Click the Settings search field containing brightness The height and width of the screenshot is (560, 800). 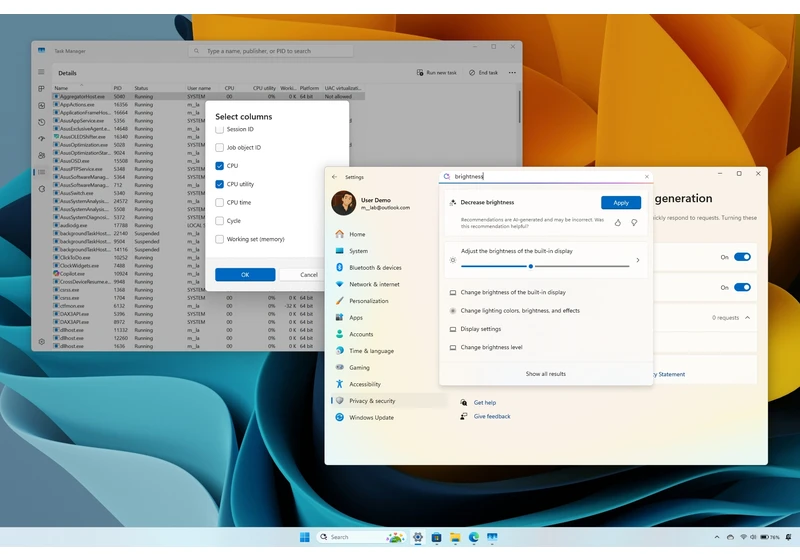click(546, 176)
